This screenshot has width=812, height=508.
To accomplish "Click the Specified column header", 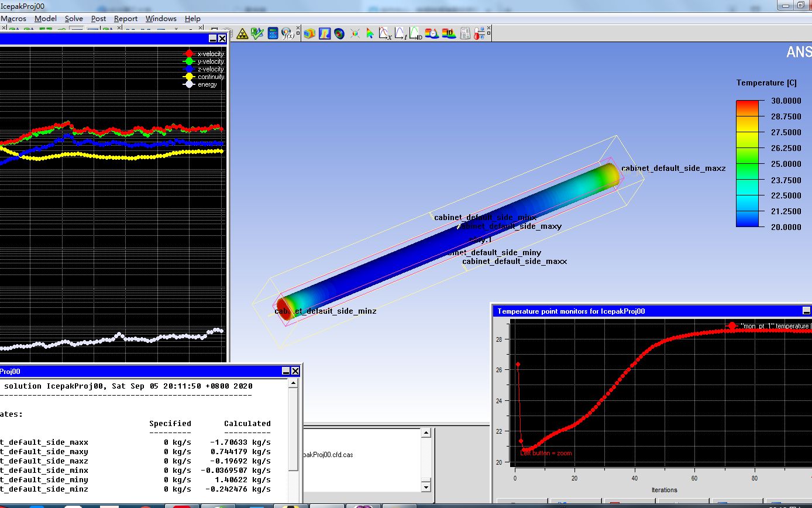I will [x=170, y=424].
